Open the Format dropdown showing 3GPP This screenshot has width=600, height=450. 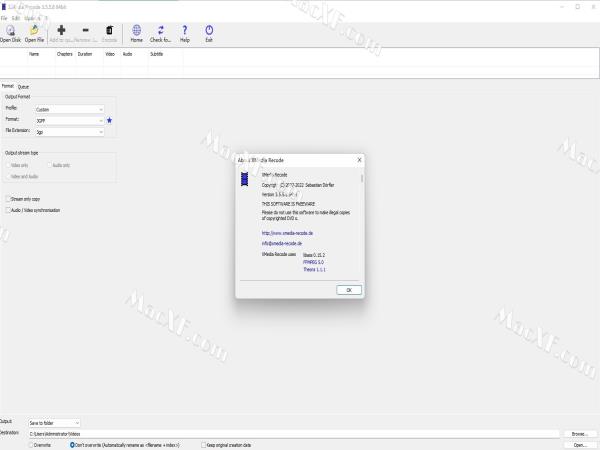[69, 121]
